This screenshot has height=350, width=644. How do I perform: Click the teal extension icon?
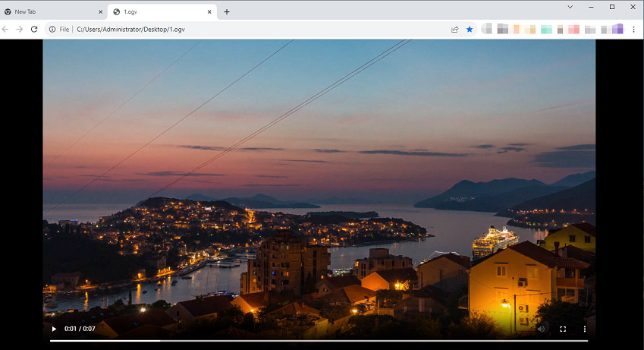[546, 29]
